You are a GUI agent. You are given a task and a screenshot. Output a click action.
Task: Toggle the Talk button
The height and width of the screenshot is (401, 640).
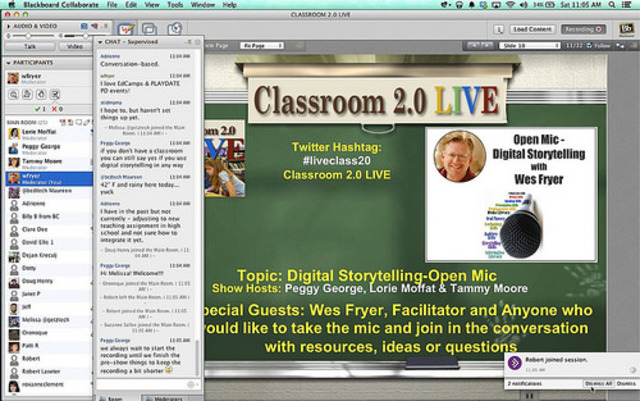[x=29, y=47]
